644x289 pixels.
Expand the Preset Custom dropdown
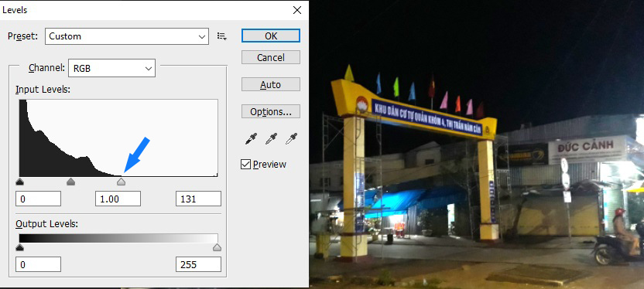[126, 36]
